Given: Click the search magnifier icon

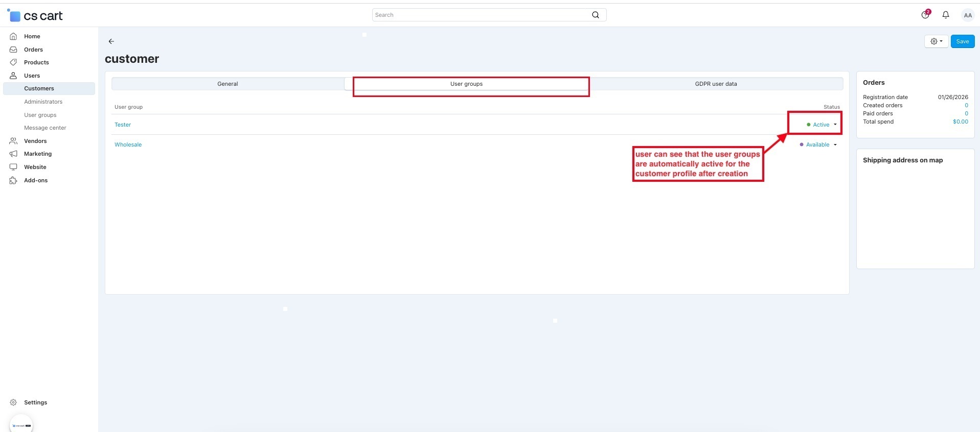Looking at the screenshot, I should tap(595, 15).
